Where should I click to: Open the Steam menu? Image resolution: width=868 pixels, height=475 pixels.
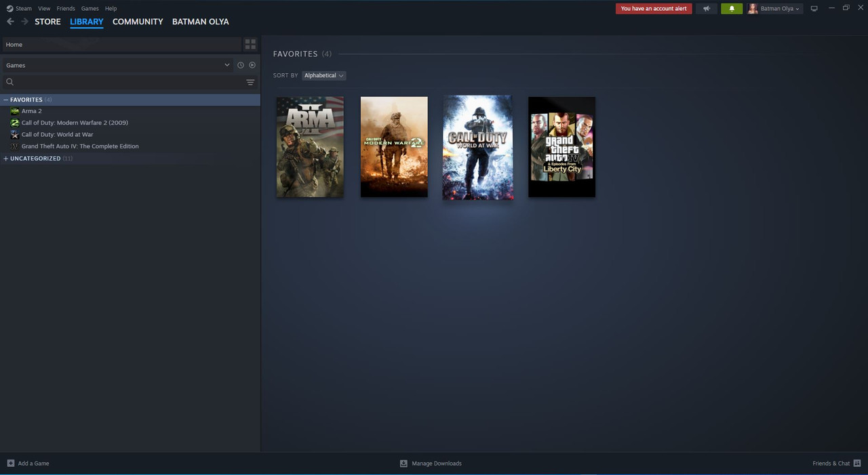24,9
